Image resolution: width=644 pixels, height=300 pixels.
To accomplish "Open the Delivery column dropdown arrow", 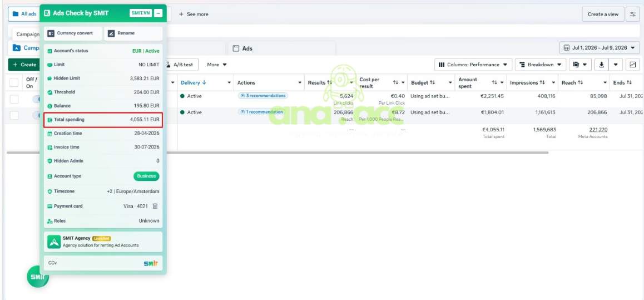I will coord(229,82).
